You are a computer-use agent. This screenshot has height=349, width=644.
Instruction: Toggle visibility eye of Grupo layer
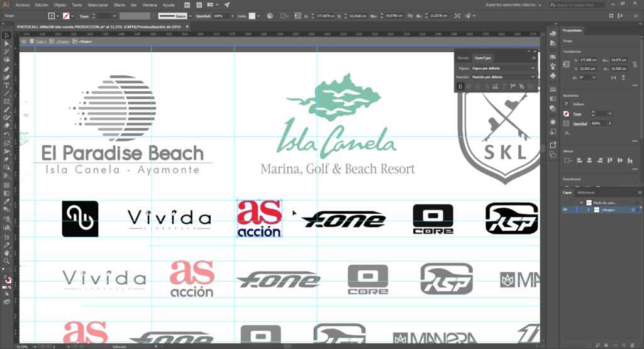(565, 210)
